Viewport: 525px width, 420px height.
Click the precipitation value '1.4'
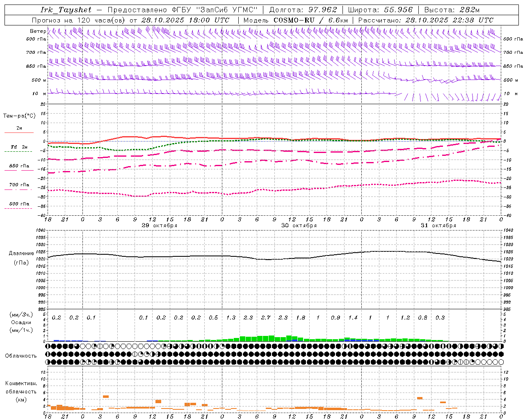[x=353, y=318]
